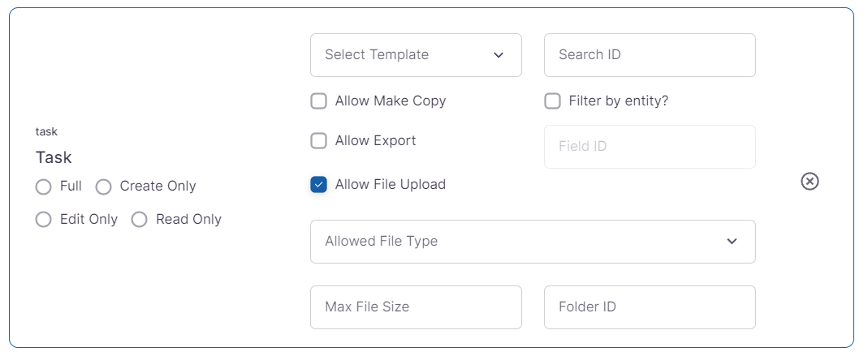Click into the Max File Size field

coord(416,307)
